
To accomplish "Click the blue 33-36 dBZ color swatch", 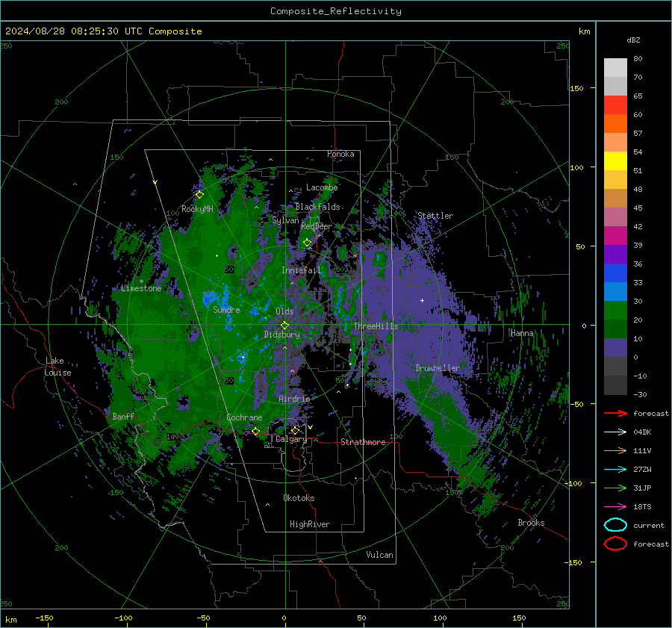I will click(615, 273).
